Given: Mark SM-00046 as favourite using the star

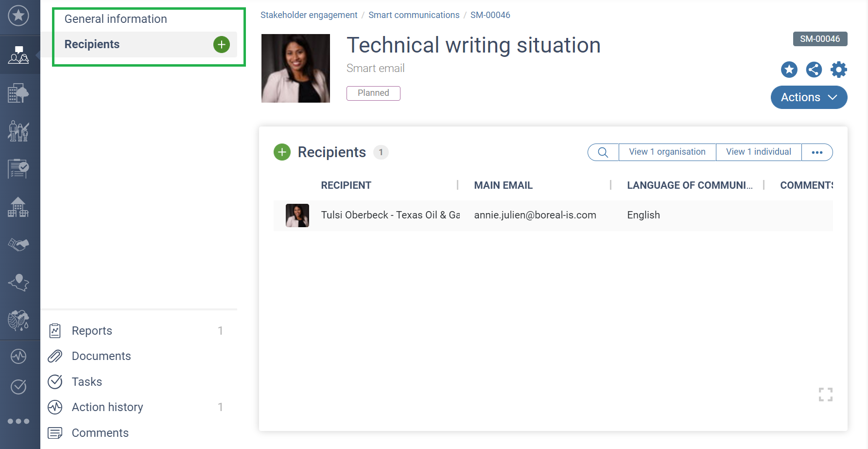Looking at the screenshot, I should point(789,70).
